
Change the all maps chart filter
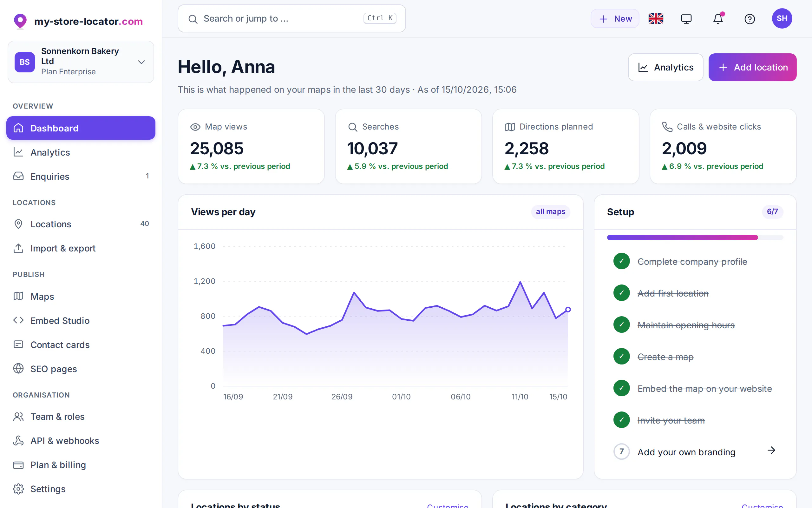550,212
